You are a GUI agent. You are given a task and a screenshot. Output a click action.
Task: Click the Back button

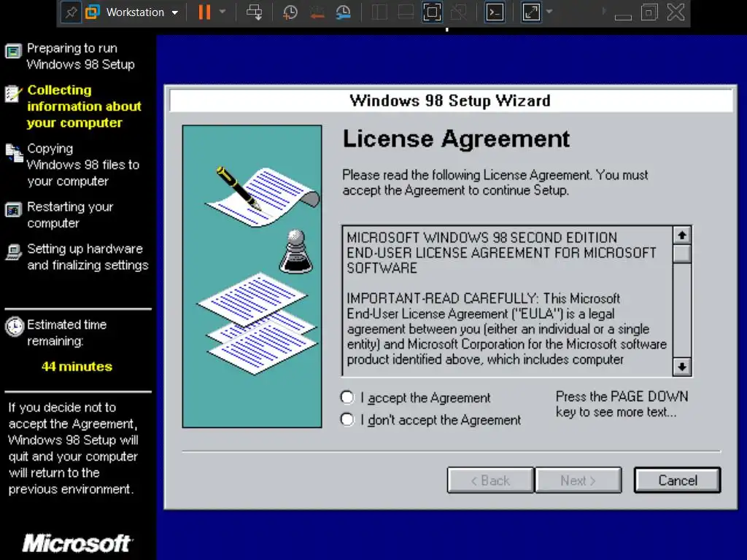[490, 480]
